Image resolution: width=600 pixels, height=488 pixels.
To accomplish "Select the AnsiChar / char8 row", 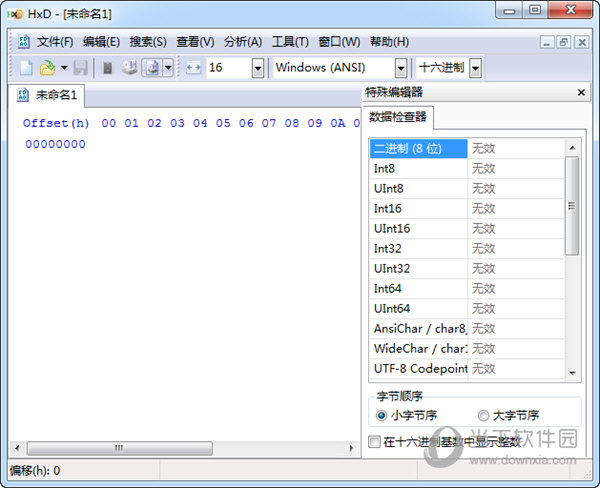I will 467,328.
